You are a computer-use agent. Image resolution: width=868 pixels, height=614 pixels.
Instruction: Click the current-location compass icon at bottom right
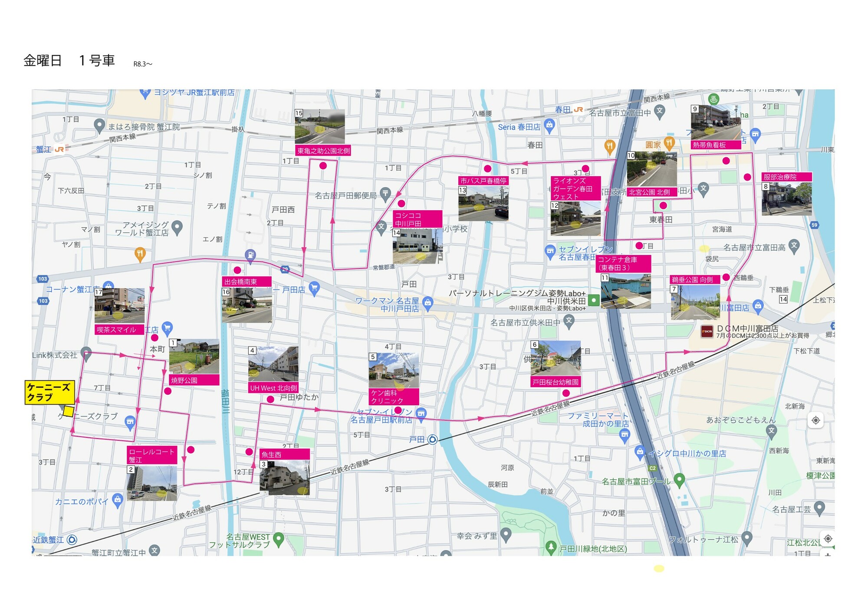click(828, 538)
